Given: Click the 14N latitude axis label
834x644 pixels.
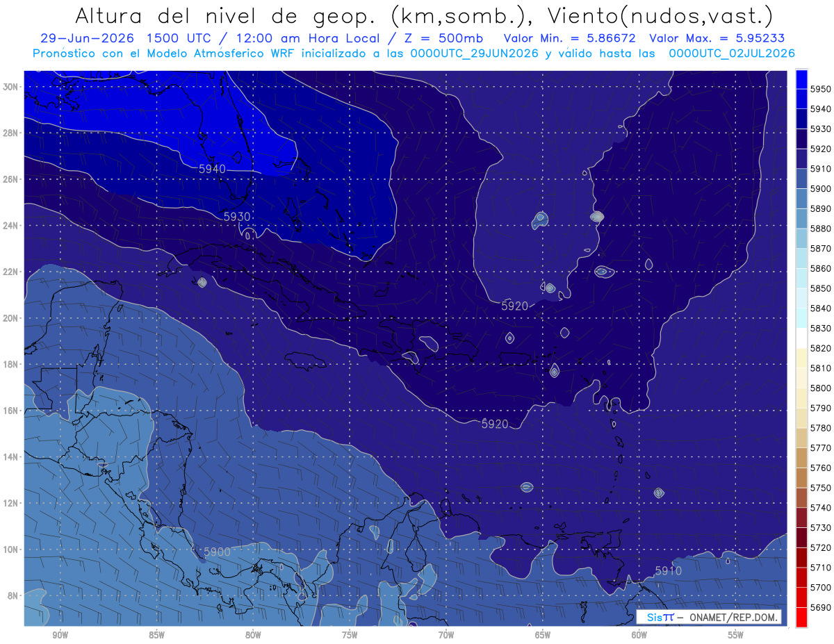Looking at the screenshot, I should [10, 456].
